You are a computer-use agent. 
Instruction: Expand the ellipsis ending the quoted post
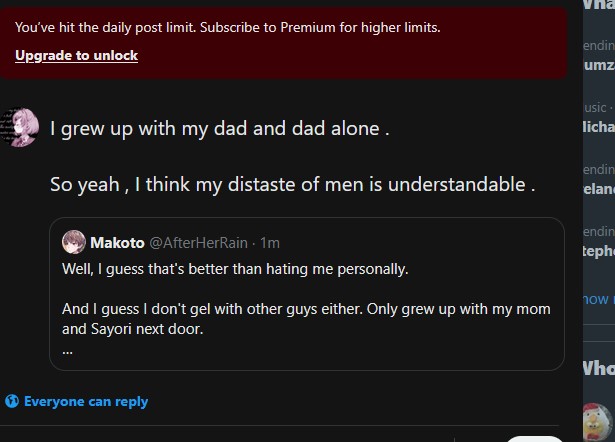67,351
